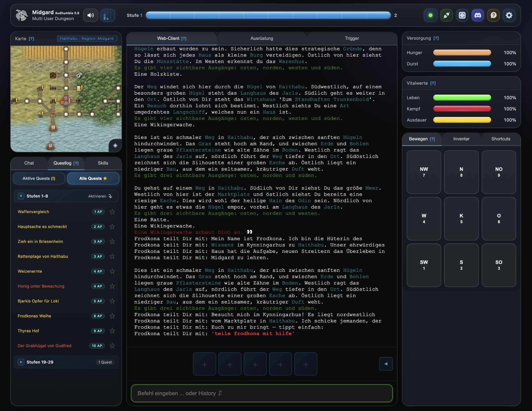Open help via the question mark bubble
Image resolution: width=532 pixels, height=411 pixels.
pos(494,15)
